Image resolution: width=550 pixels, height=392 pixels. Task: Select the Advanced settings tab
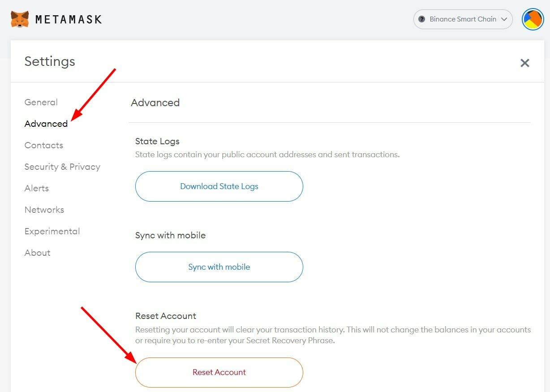[46, 124]
